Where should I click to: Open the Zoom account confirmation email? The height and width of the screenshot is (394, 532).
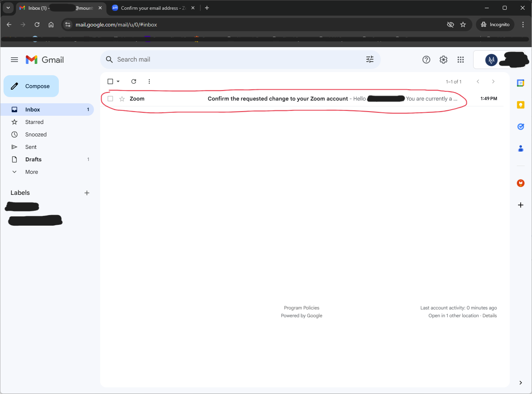point(302,99)
